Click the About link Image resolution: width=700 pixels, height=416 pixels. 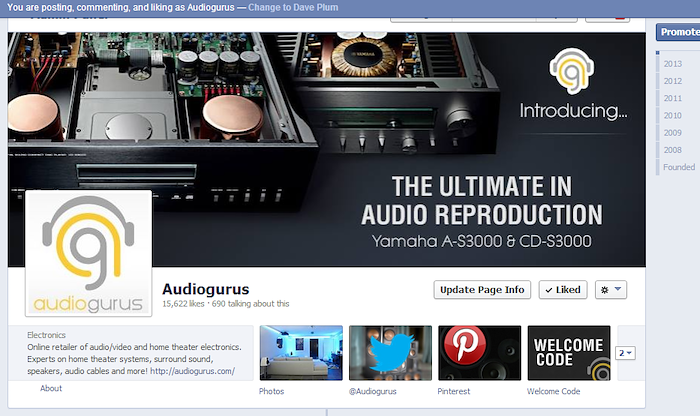[51, 388]
